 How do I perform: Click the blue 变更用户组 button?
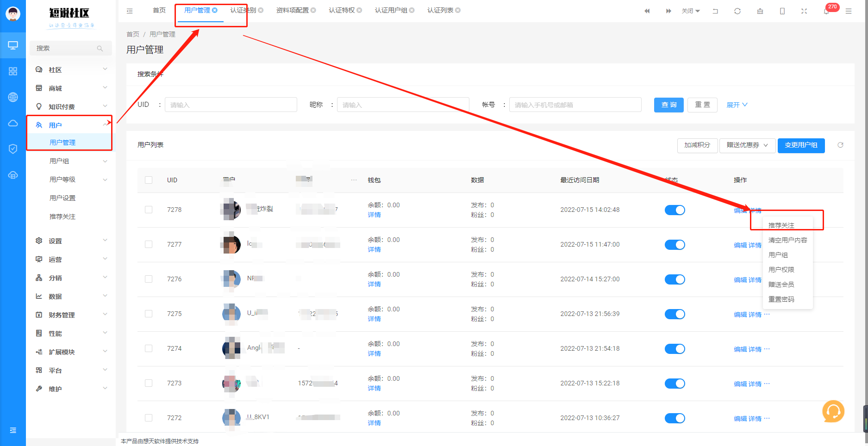pyautogui.click(x=801, y=145)
